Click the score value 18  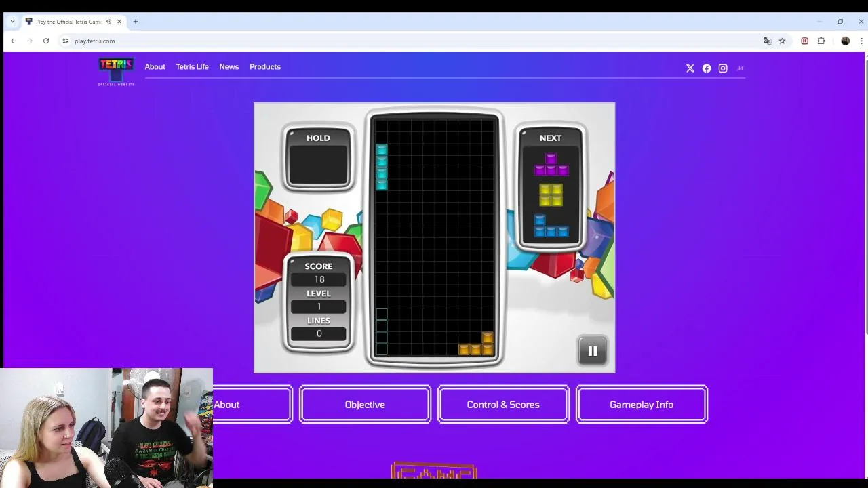319,279
